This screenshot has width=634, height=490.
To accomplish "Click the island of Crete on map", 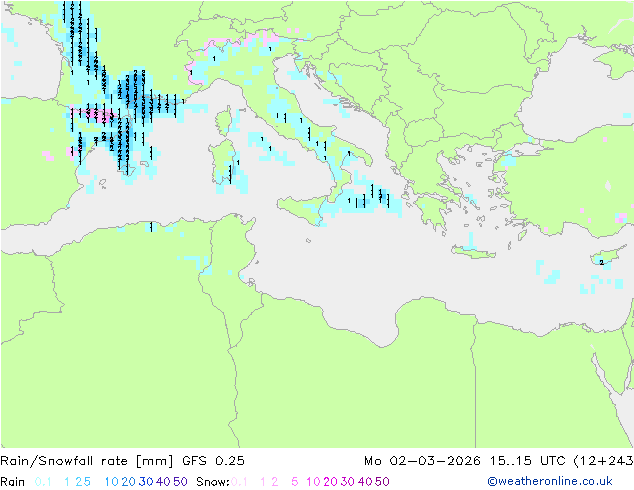I will (x=473, y=252).
